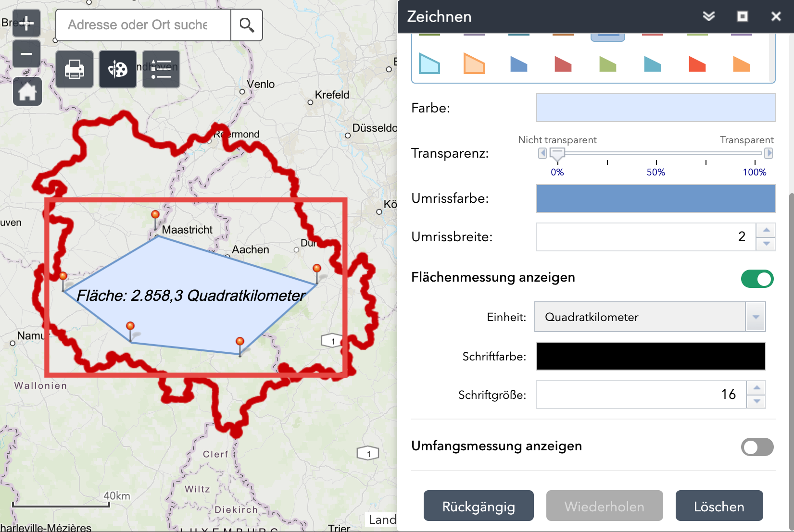Open the draw palette tool
Image resolution: width=794 pixels, height=532 pixels.
coord(118,70)
